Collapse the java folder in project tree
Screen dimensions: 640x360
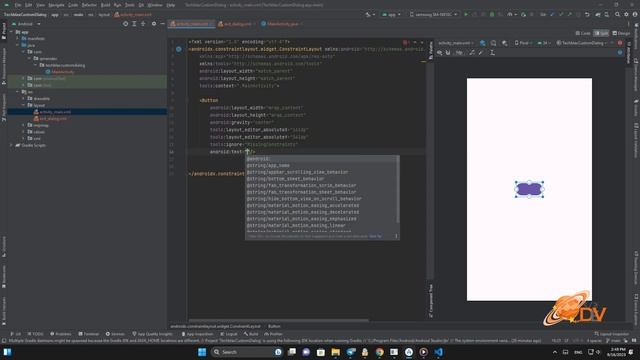point(18,45)
